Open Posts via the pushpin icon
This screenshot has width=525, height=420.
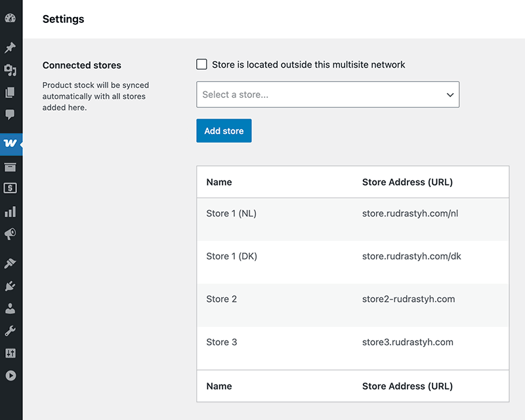10,47
